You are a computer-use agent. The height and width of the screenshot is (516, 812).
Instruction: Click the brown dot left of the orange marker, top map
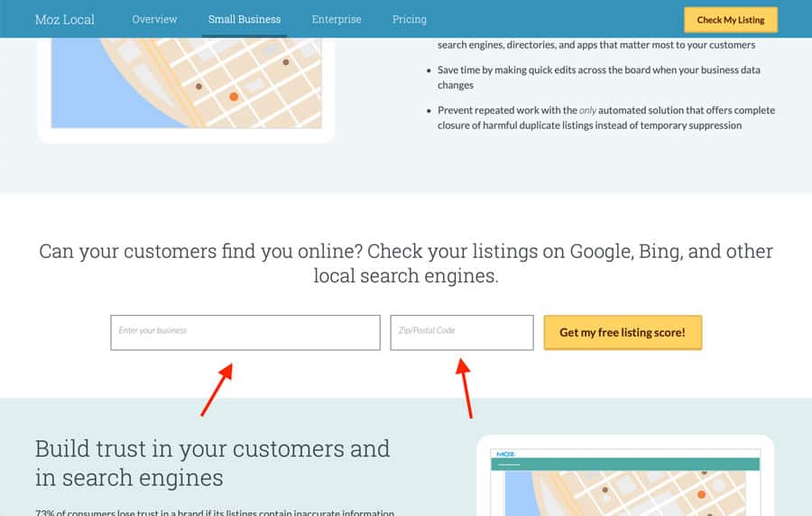(x=198, y=87)
